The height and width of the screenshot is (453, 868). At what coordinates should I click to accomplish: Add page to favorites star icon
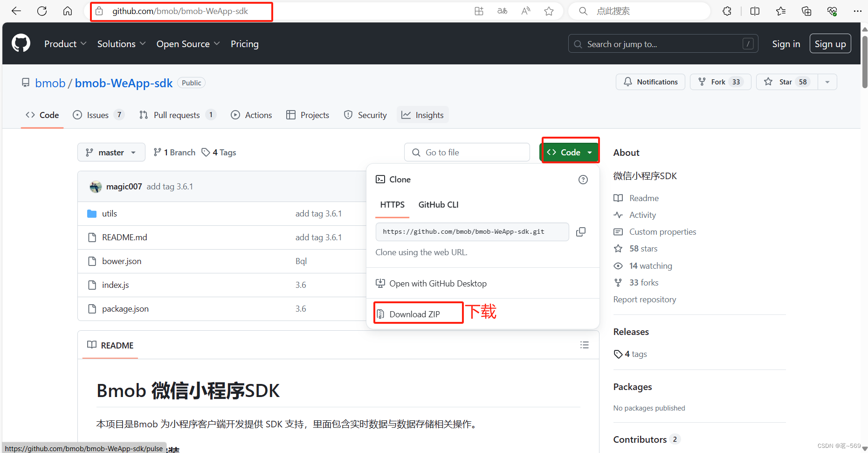(549, 11)
